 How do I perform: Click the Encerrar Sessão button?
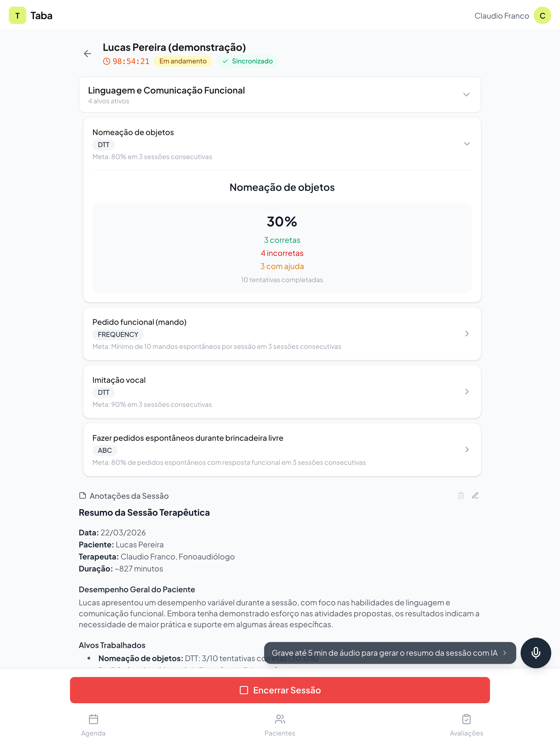(280, 690)
